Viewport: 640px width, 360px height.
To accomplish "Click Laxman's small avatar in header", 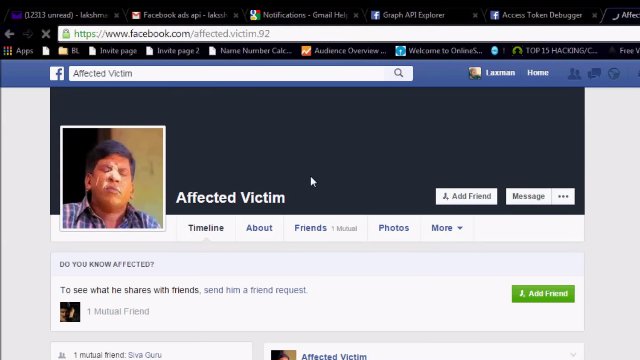I will 475,73.
